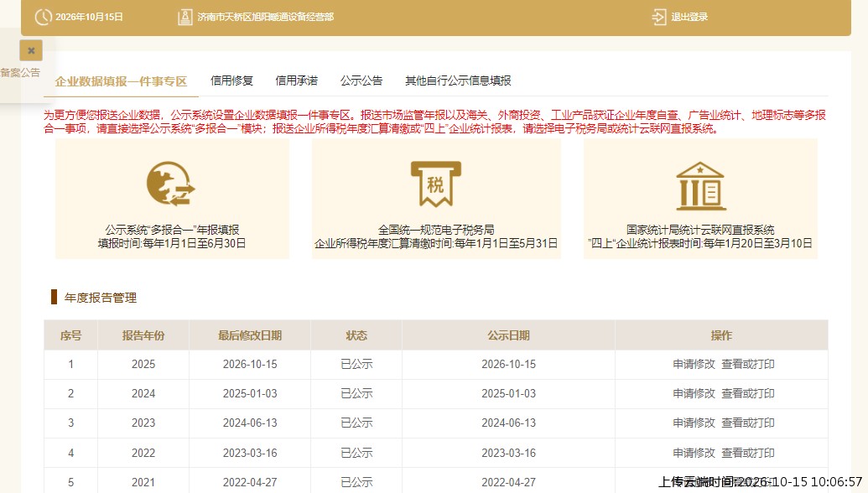Select report year cell 2024

pos(143,393)
